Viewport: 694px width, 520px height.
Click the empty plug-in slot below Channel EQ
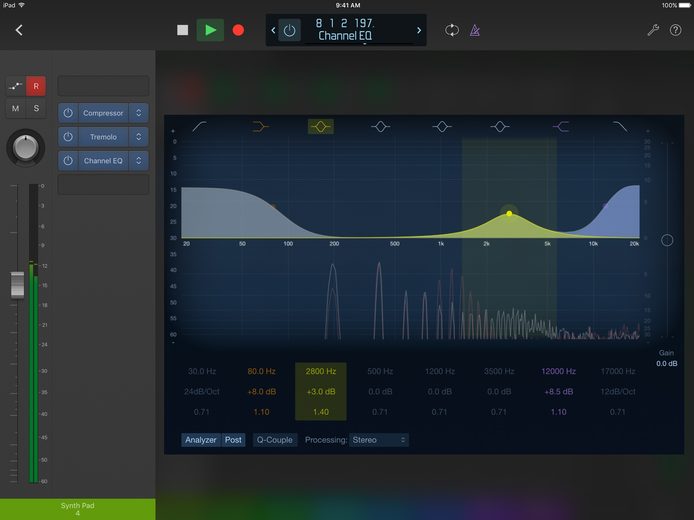[103, 184]
